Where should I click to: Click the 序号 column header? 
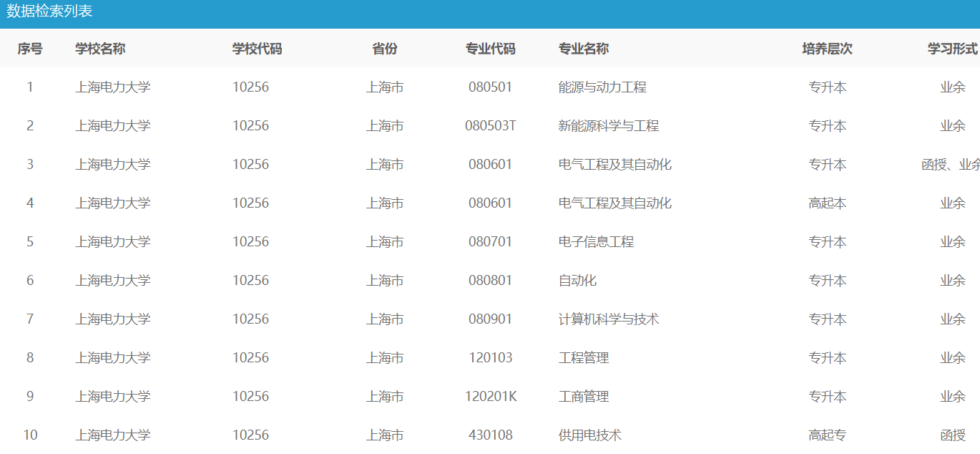click(30, 49)
